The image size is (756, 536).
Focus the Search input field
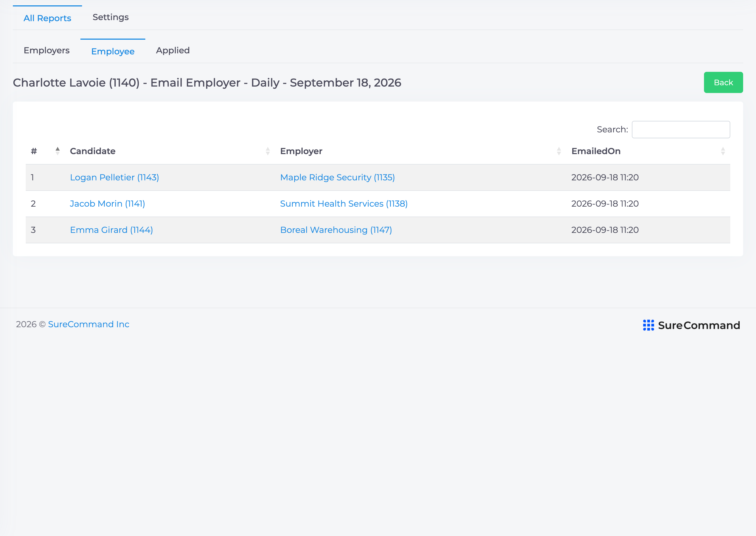(681, 129)
